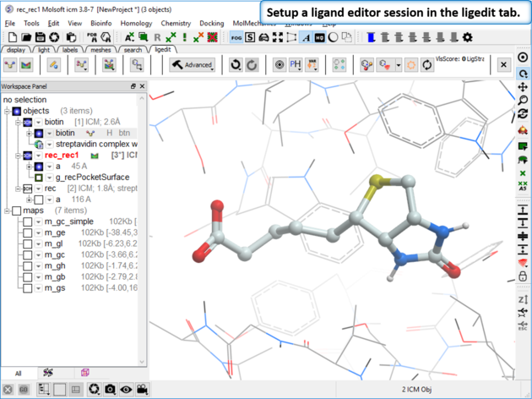Switch to the meshes tab
This screenshot has width=532, height=399.
coord(101,50)
